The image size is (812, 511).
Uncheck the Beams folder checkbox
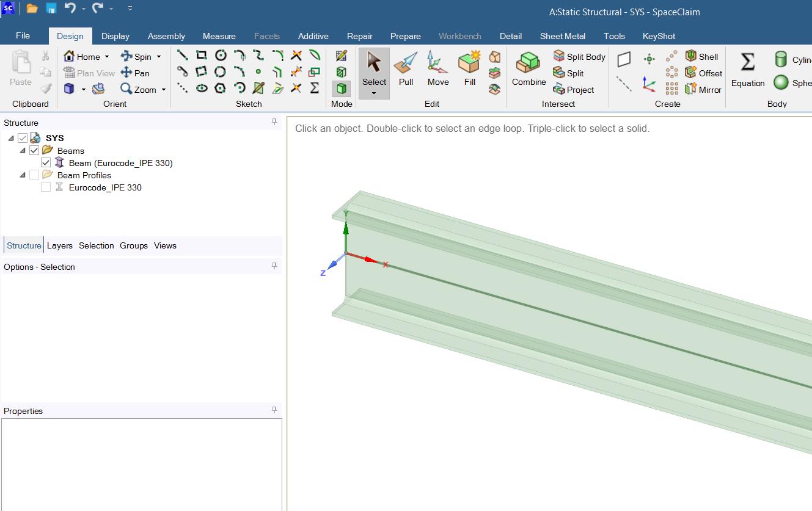[x=34, y=151]
